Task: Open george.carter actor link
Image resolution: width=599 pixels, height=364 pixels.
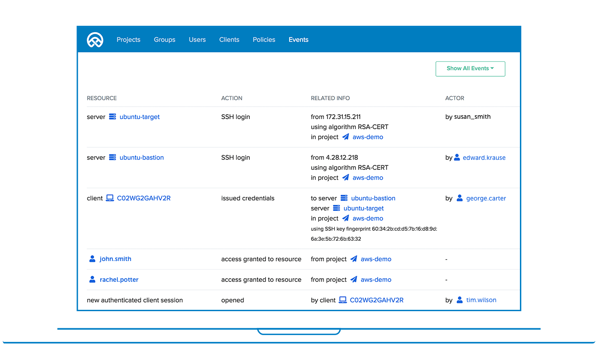Action: [486, 198]
